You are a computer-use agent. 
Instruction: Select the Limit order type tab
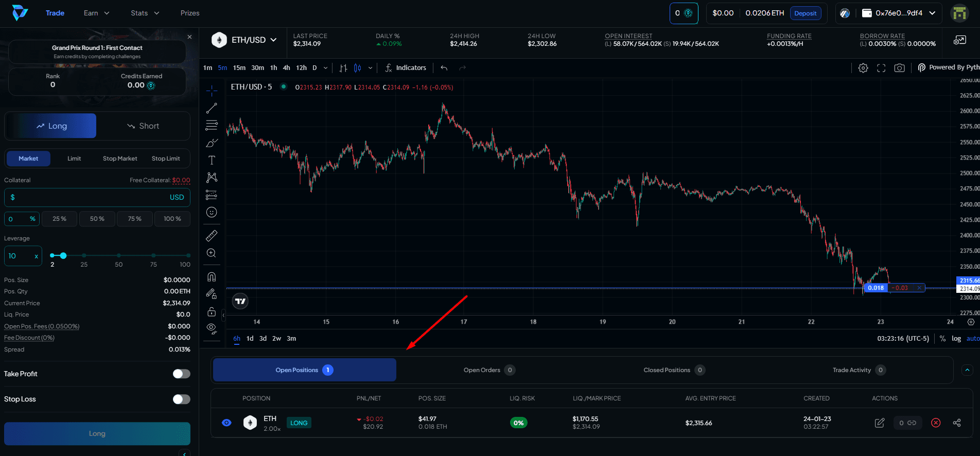coord(74,159)
